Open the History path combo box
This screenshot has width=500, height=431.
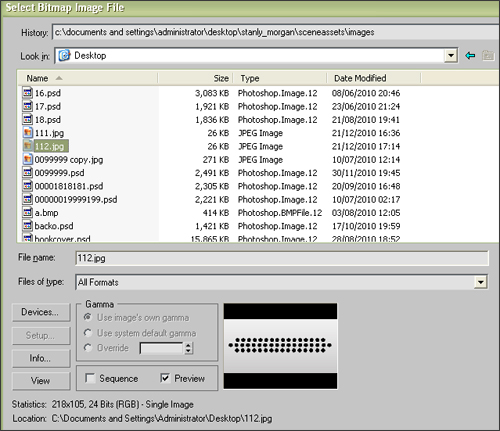pos(276,32)
